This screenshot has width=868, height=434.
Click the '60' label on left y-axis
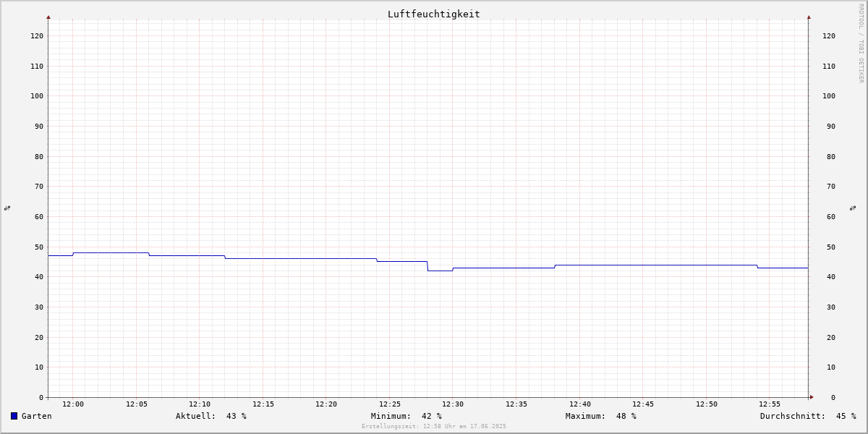pos(39,216)
